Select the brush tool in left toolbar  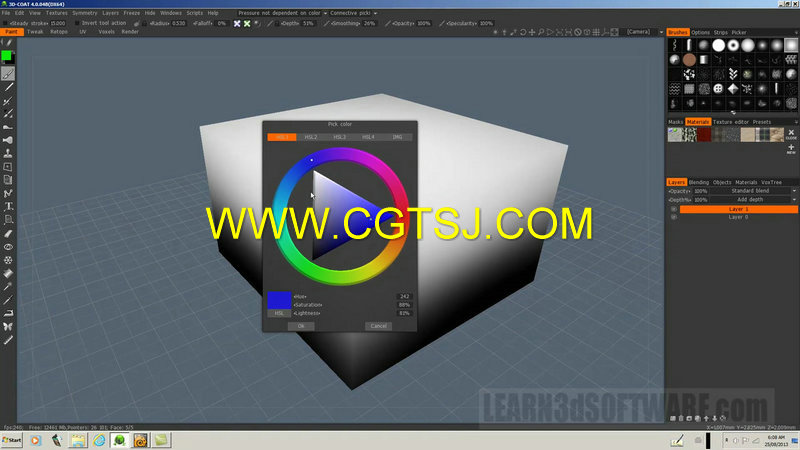pyautogui.click(x=8, y=74)
